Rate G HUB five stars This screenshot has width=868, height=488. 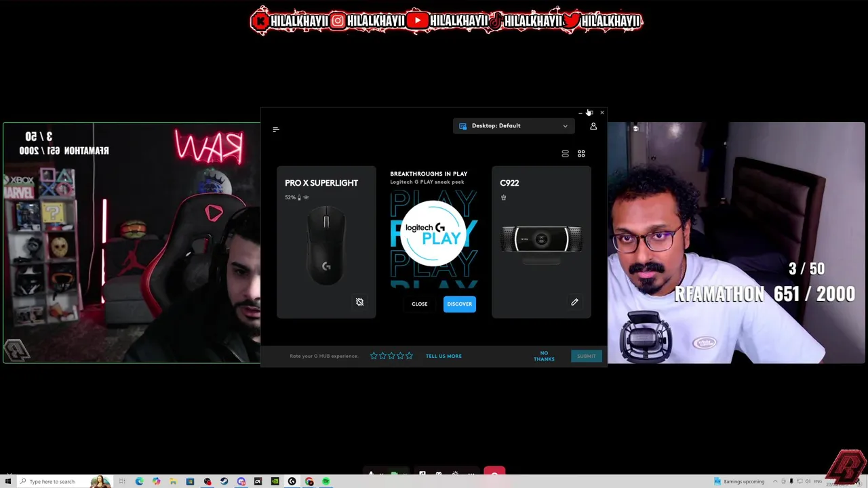(x=409, y=356)
